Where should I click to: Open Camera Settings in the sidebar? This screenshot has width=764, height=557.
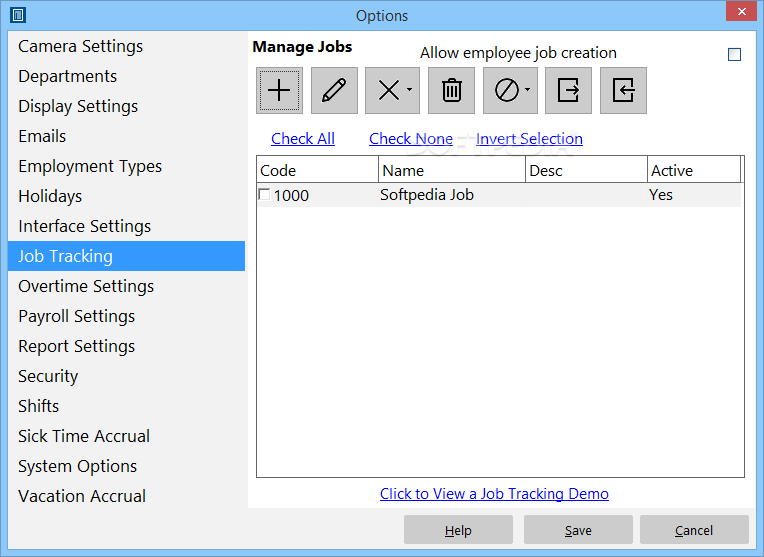(126, 46)
